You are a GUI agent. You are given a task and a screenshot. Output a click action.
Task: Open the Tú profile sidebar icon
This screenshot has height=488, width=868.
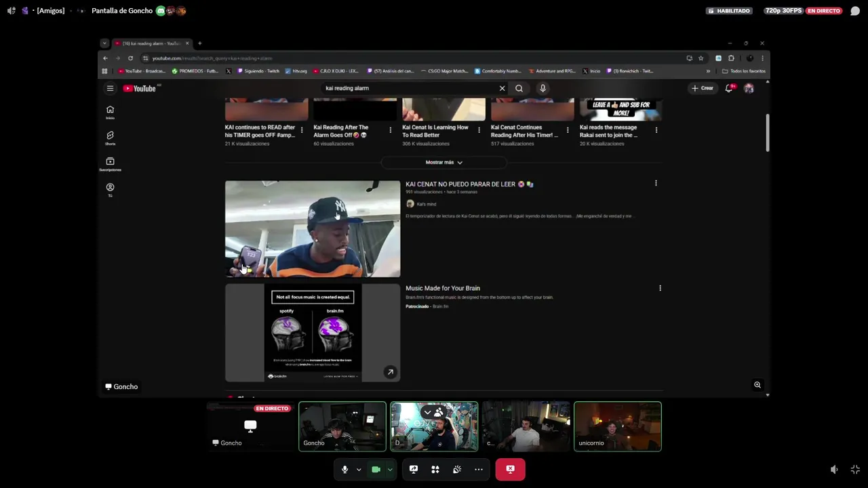point(110,190)
